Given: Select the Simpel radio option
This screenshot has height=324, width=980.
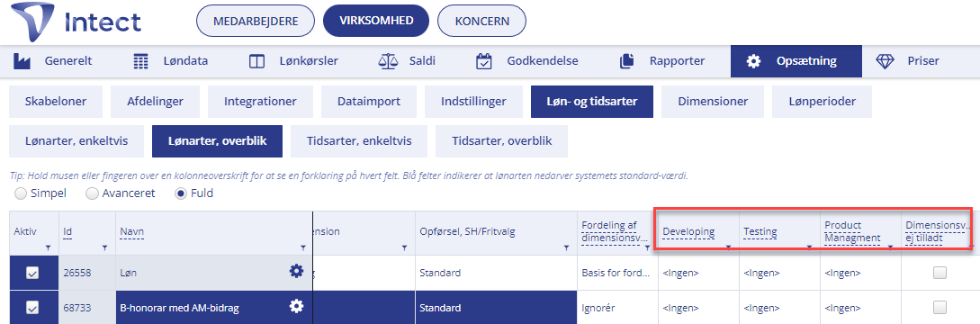Looking at the screenshot, I should pos(20,193).
